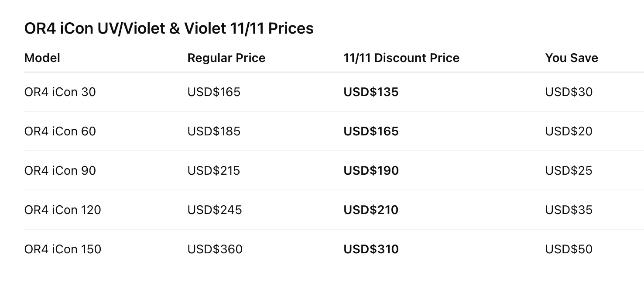Image resolution: width=644 pixels, height=290 pixels.
Task: Select the OR4 iCon 90 model cell
Action: pyautogui.click(x=60, y=171)
